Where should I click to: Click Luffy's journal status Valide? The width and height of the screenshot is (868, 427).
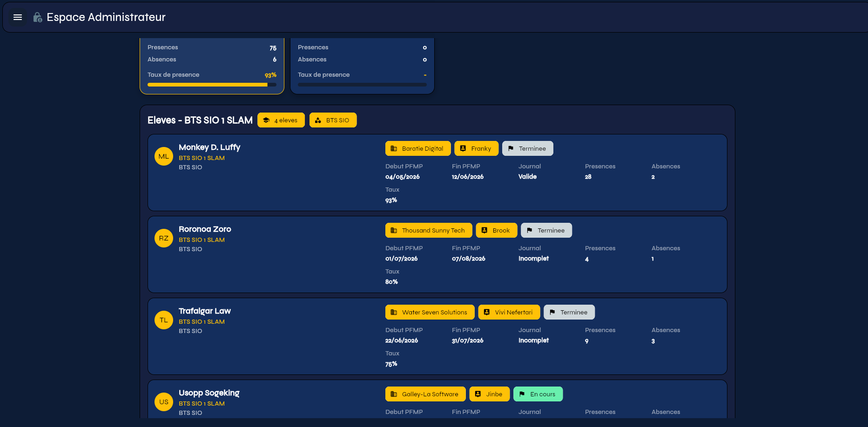(x=528, y=177)
